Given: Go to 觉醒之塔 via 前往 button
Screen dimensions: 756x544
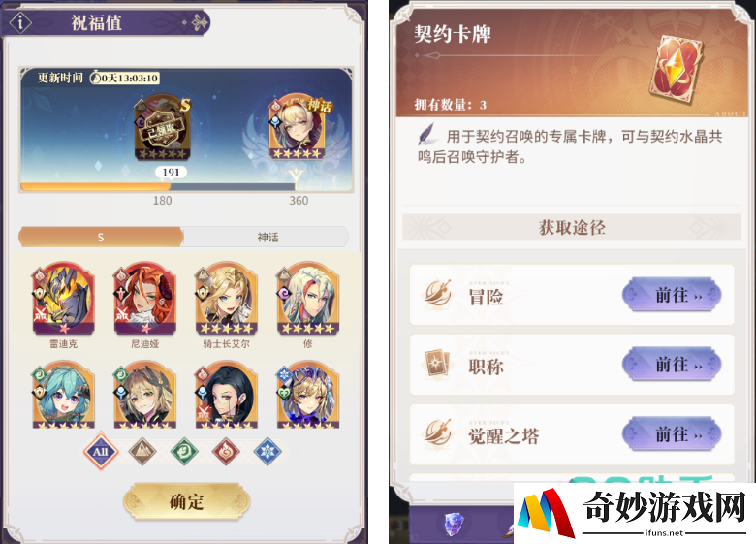Looking at the screenshot, I should click(672, 435).
